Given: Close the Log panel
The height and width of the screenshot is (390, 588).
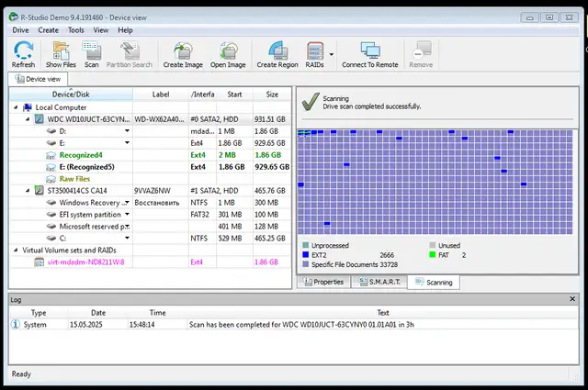Looking at the screenshot, I should (572, 299).
